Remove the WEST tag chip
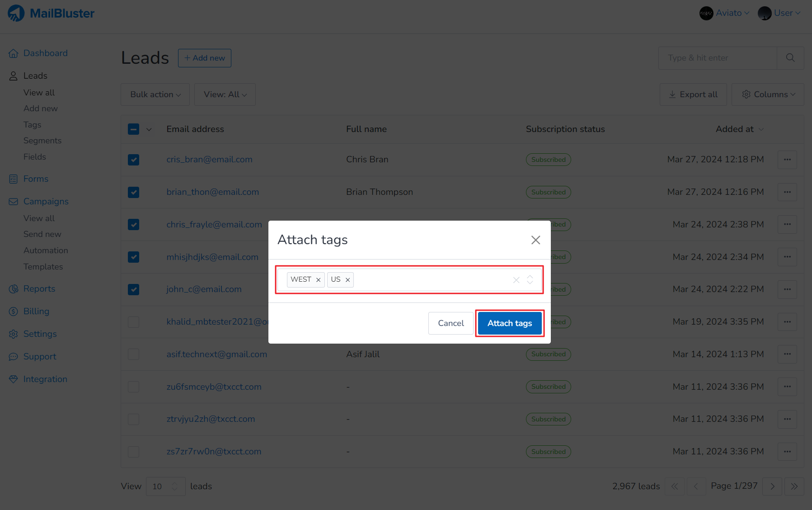812x510 pixels. [x=318, y=280]
